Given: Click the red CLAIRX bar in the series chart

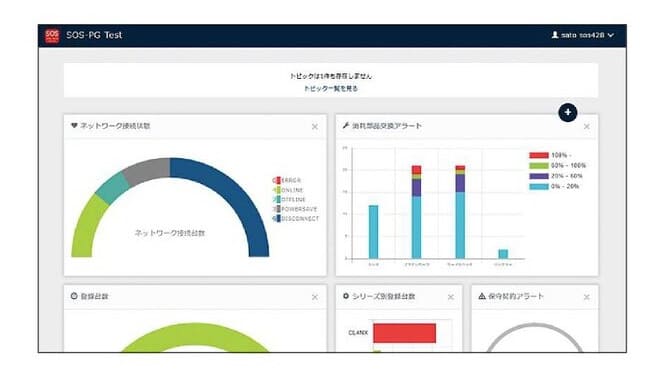Looking at the screenshot, I should [404, 333].
